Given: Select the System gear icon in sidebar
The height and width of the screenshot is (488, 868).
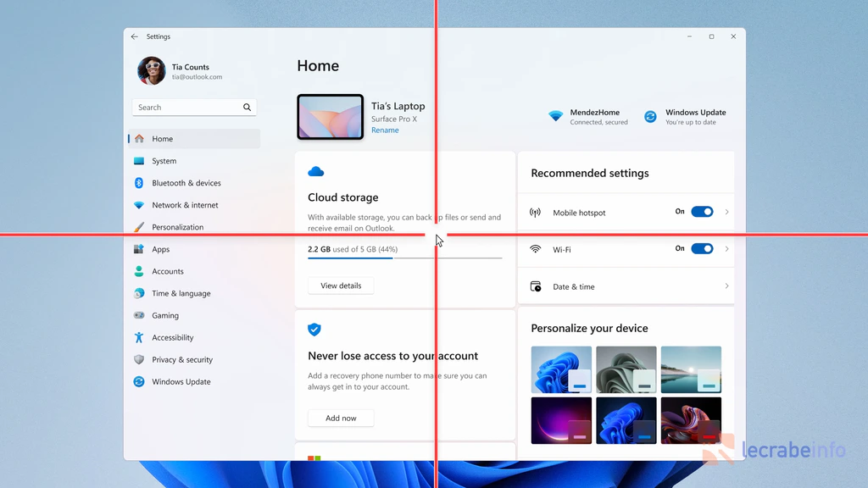Looking at the screenshot, I should click(x=140, y=161).
